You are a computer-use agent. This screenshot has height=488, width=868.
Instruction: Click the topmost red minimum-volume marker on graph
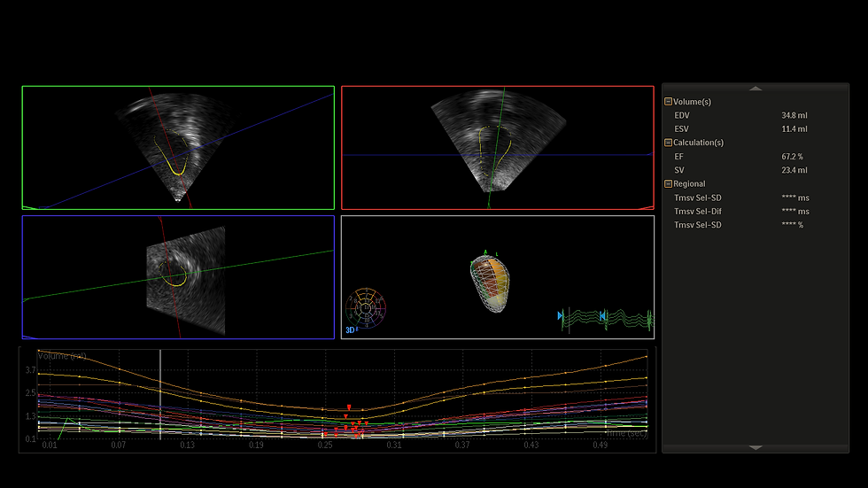coord(349,407)
